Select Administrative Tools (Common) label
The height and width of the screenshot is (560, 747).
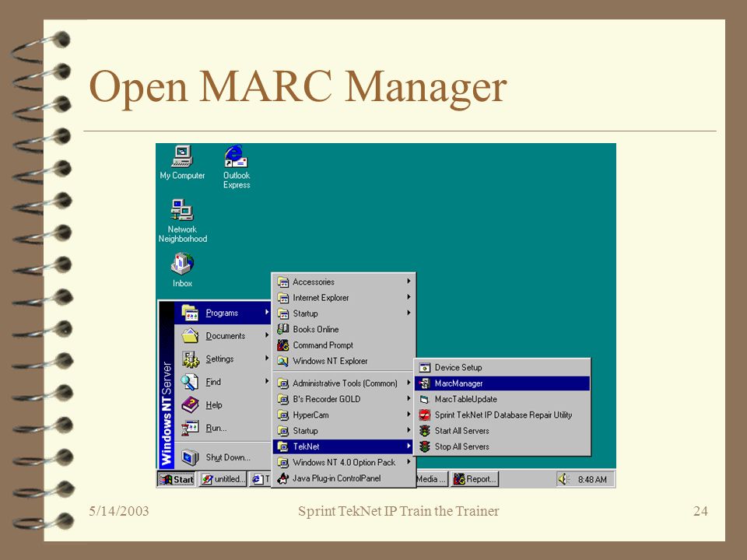point(345,383)
